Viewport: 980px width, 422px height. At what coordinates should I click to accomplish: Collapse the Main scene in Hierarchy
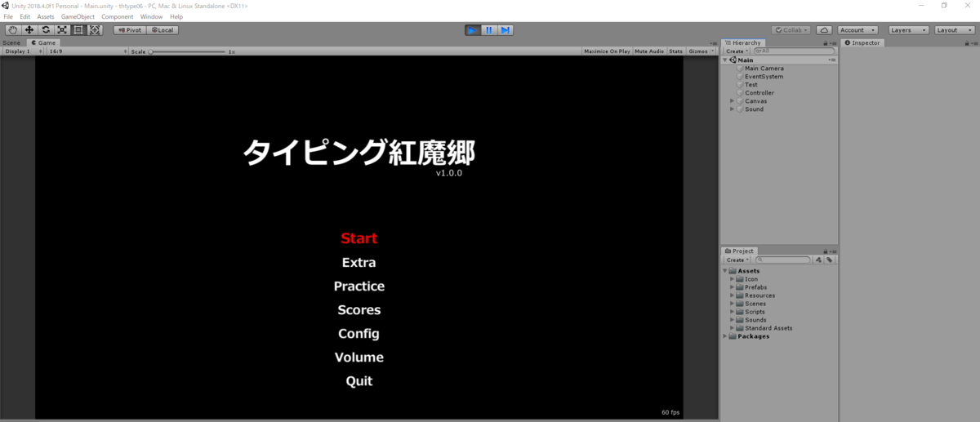click(724, 60)
